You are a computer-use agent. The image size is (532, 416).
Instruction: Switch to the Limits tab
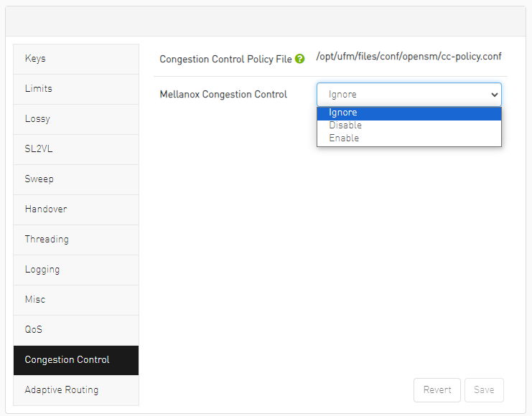pos(76,89)
